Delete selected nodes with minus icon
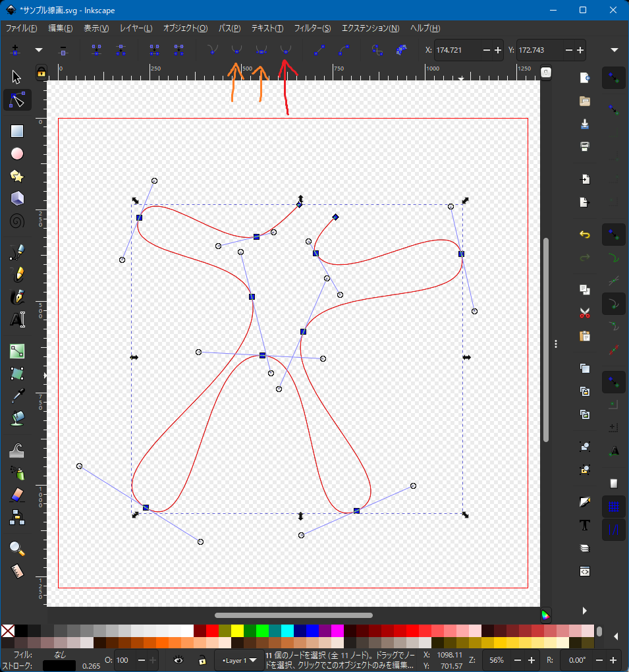 coord(63,50)
